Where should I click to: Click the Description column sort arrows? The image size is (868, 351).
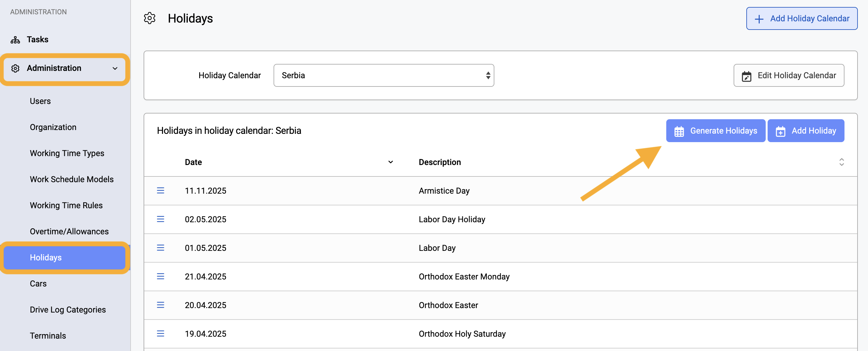click(x=841, y=162)
